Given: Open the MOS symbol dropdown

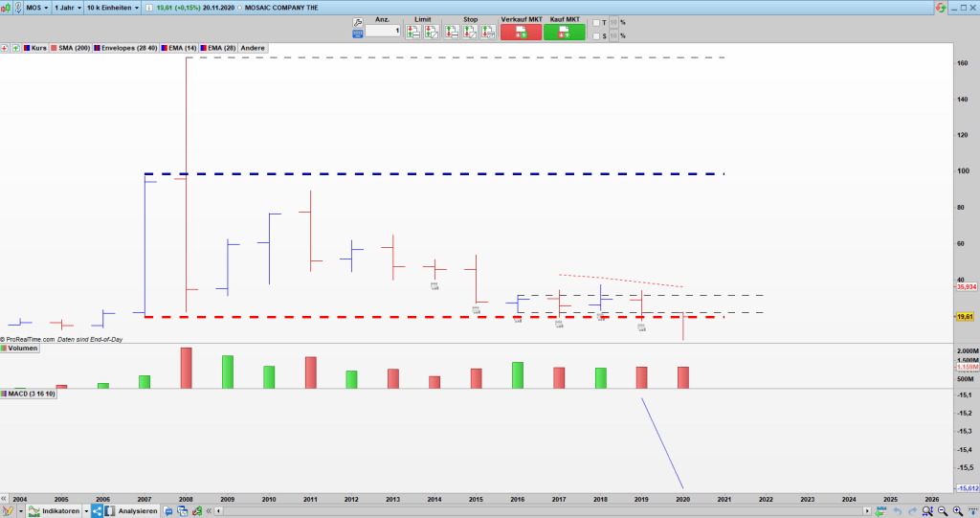Looking at the screenshot, I should (x=36, y=8).
